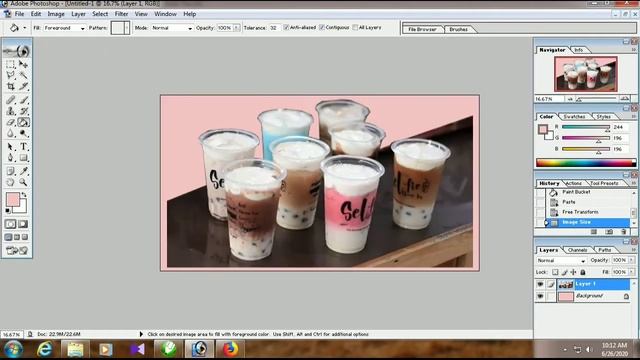640x360 pixels.
Task: Select the Hand tool
Action: 10,182
